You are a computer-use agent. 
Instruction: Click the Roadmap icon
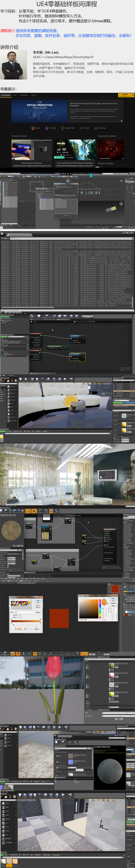click(x=96, y=128)
